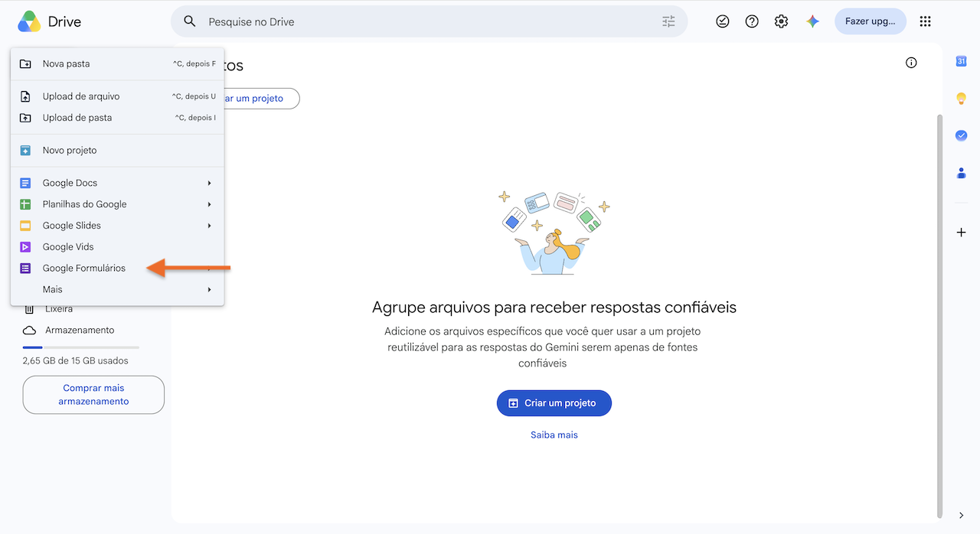This screenshot has height=534, width=980.
Task: Click the Nova pasta folder icon
Action: point(25,63)
